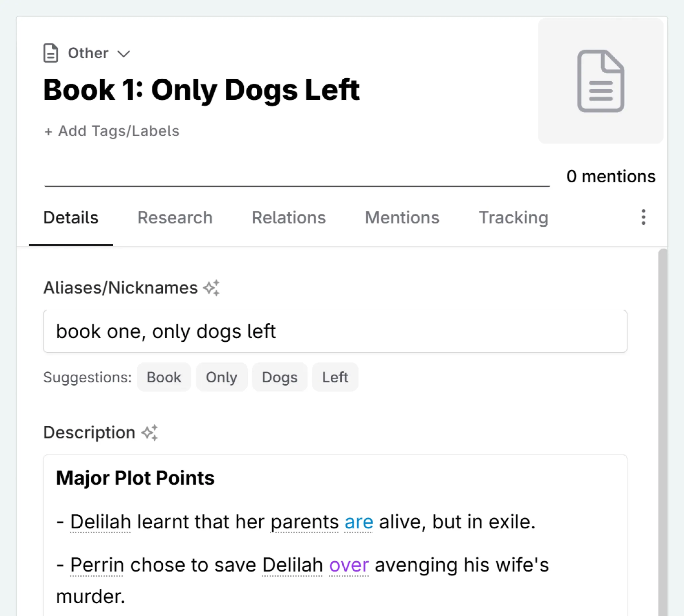The width and height of the screenshot is (684, 616).
Task: Trigger AI sparkle icon for Description
Action: coord(149,432)
